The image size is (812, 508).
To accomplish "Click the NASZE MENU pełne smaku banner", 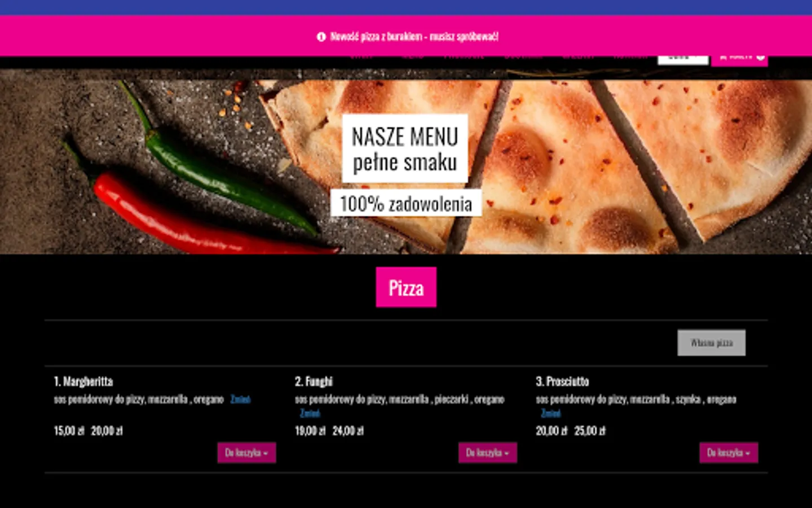I will 405,148.
